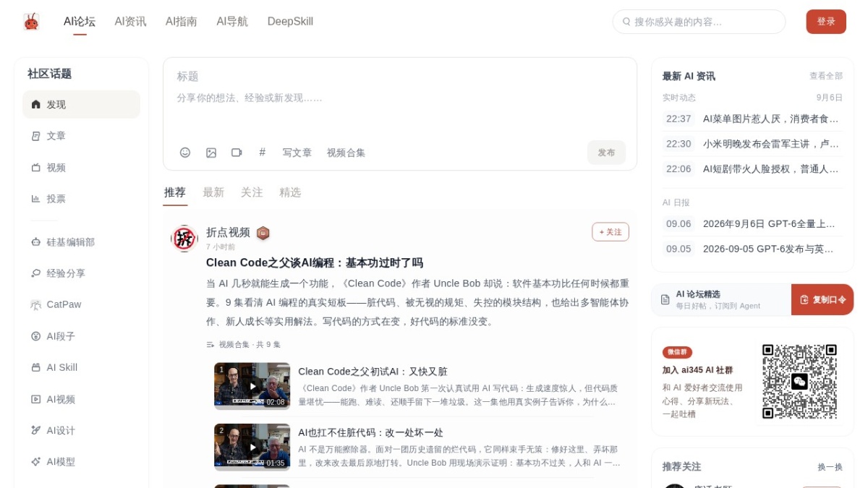Open the 09.06 daily report GPT-6全量上
Screen dimensions: 868x488
[x=752, y=224]
